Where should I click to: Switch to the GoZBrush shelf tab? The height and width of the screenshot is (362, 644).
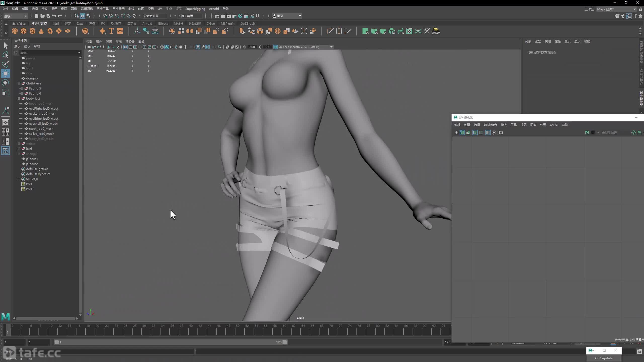click(248, 23)
